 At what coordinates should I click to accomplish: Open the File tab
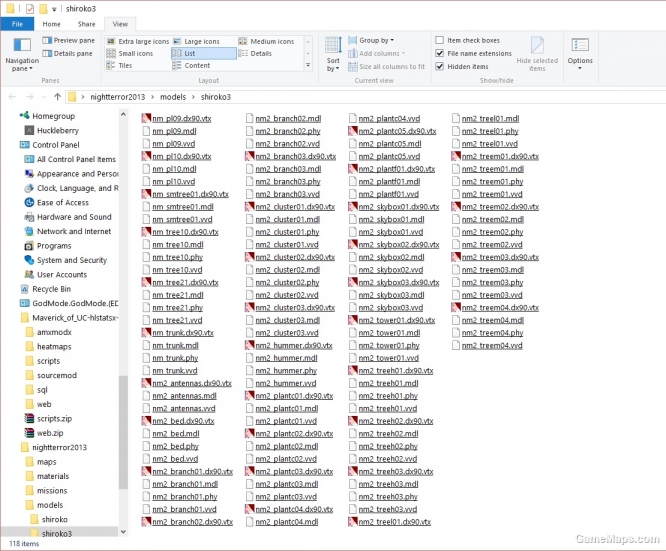pyautogui.click(x=17, y=24)
